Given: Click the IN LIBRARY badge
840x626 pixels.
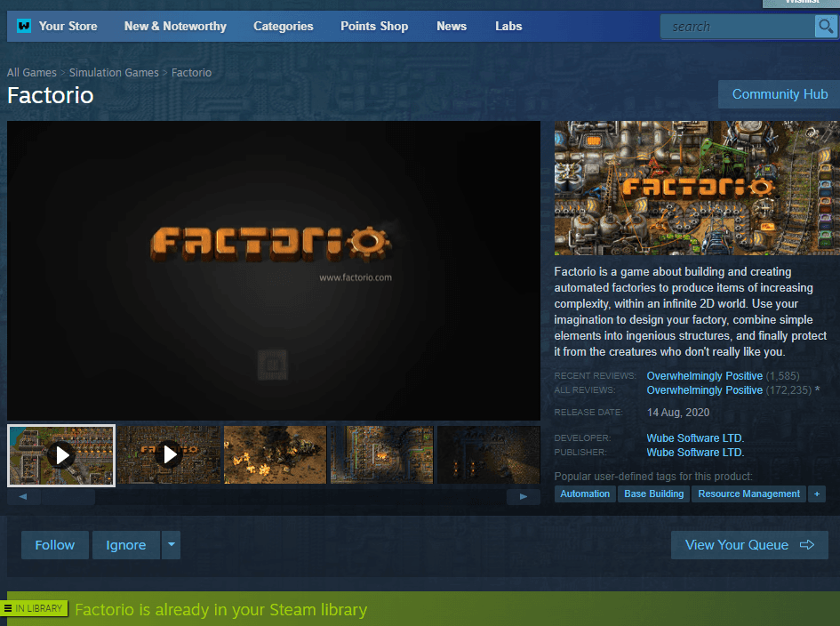Looking at the screenshot, I should 34,608.
